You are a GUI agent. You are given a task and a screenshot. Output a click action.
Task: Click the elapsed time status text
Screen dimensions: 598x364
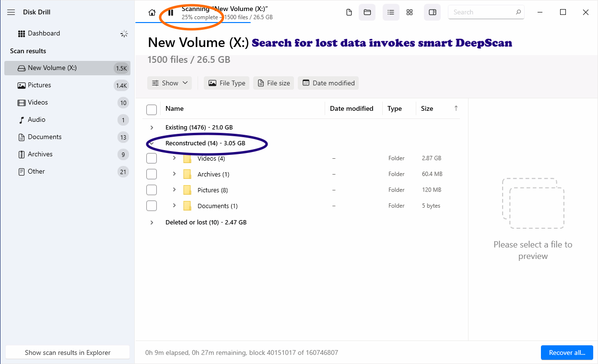coord(242,352)
